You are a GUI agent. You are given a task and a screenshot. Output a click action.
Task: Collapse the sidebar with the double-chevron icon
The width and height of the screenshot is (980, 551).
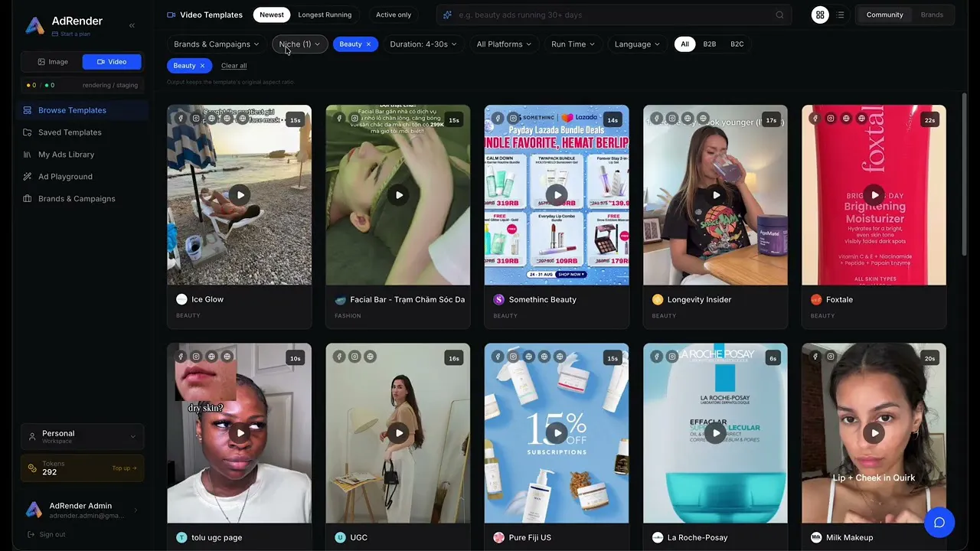pos(132,25)
